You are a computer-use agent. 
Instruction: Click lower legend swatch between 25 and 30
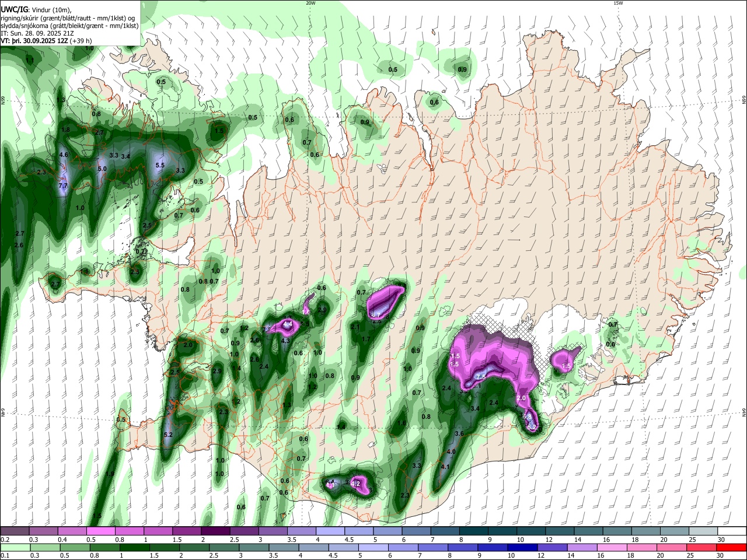click(x=702, y=547)
